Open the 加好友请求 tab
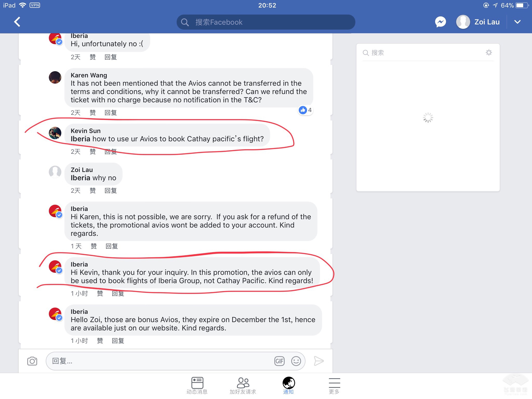 click(x=243, y=385)
